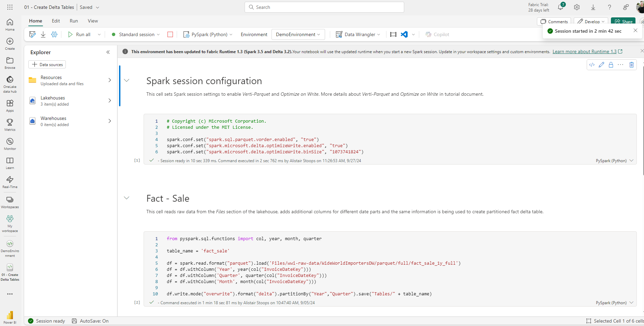Convert the cell with the code icon
This screenshot has width=644, height=326.
tap(592, 65)
